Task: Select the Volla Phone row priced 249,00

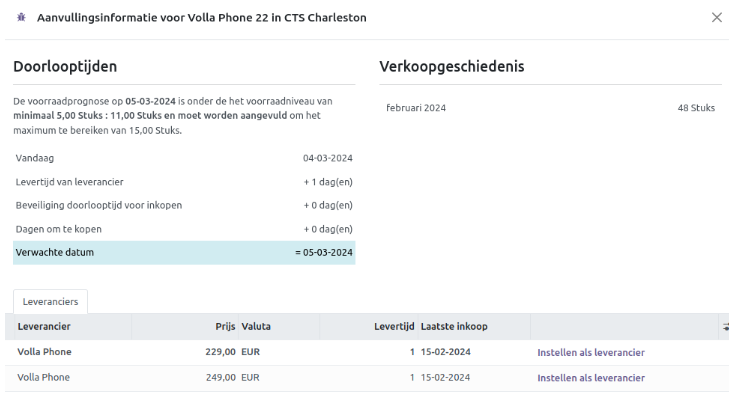Action: pyautogui.click(x=44, y=378)
